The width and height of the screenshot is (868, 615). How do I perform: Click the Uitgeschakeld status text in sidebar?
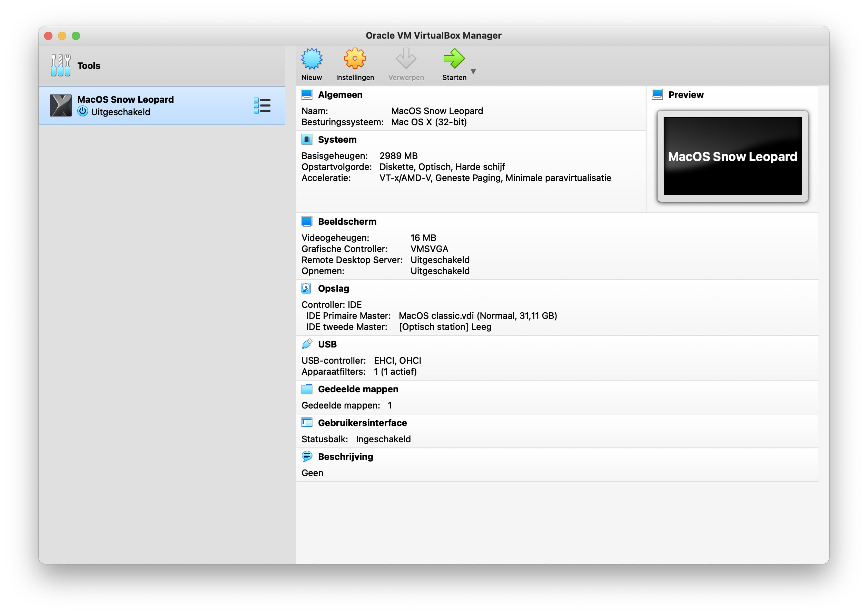click(x=120, y=112)
